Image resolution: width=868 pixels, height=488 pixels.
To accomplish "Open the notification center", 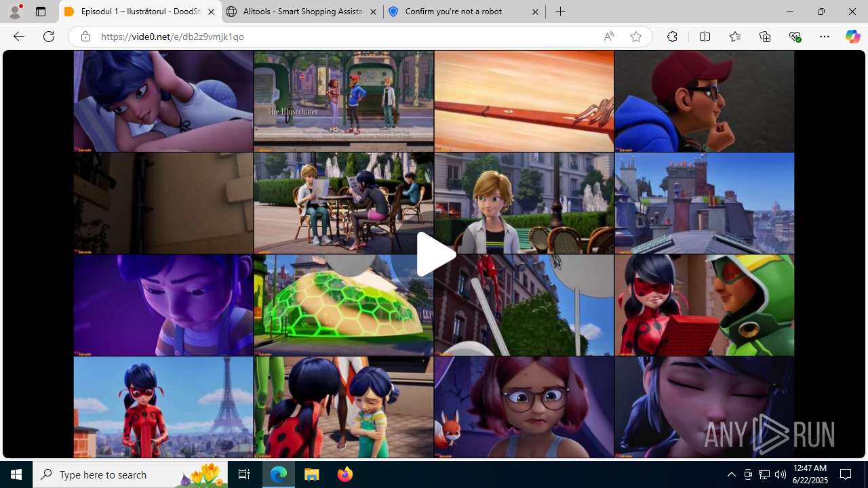I will coord(846,474).
